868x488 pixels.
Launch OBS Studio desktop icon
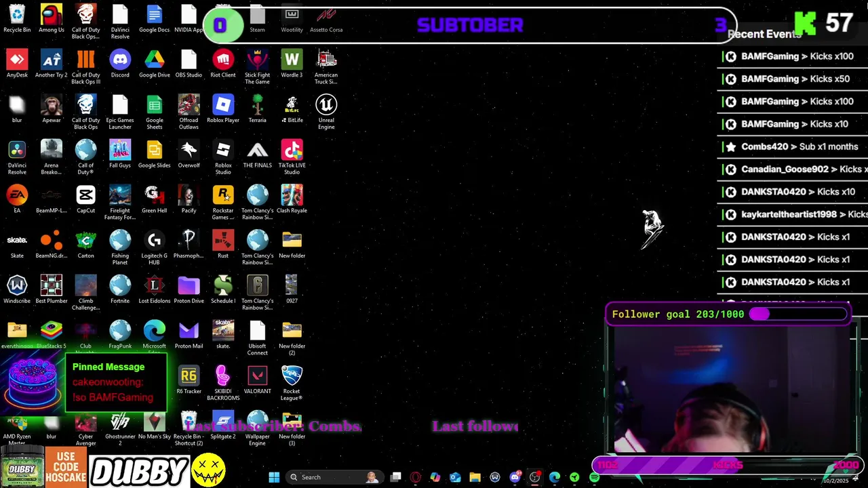pyautogui.click(x=189, y=64)
